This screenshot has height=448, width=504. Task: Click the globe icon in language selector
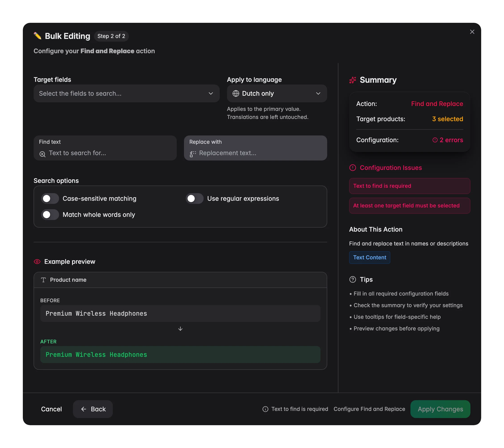[236, 94]
